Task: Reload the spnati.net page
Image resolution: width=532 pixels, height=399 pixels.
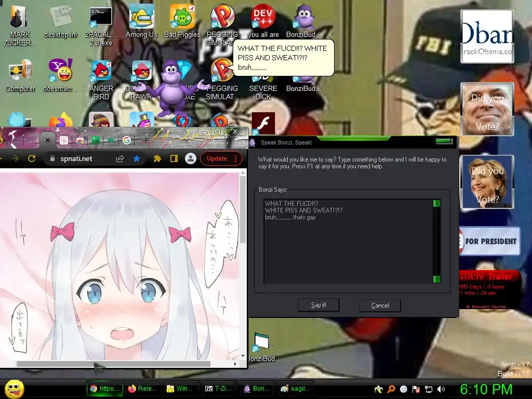Action: pos(32,158)
